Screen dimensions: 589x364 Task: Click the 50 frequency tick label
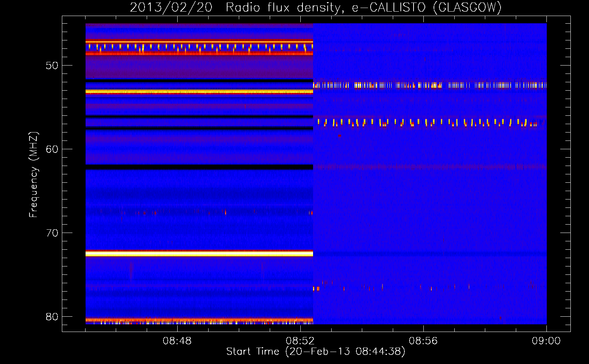tap(52, 66)
